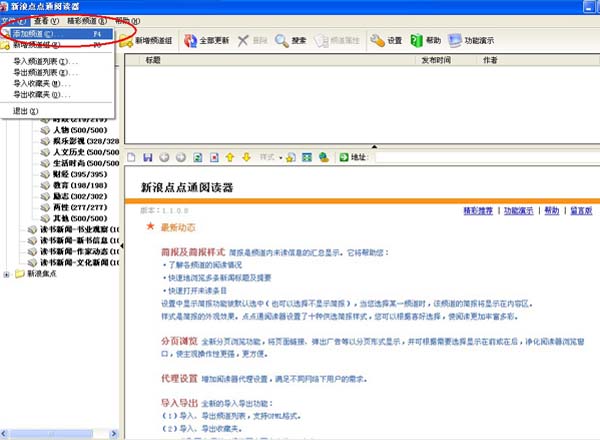This screenshot has width=600, height=440.
Task: Click 导出频道列表 menu entry
Action: [x=57, y=72]
